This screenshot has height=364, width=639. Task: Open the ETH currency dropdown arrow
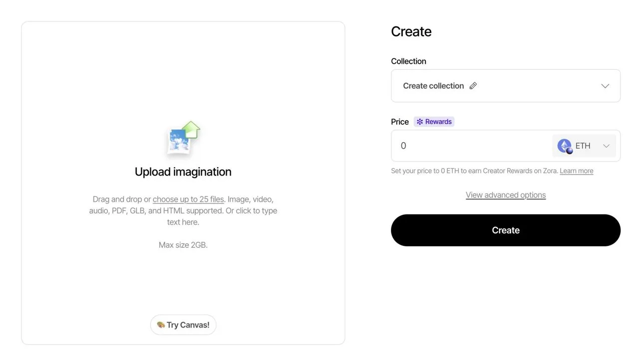tap(606, 146)
